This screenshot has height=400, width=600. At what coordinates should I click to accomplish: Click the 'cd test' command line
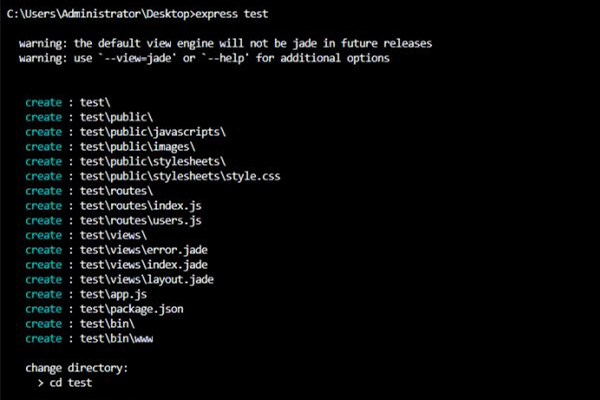[x=65, y=383]
